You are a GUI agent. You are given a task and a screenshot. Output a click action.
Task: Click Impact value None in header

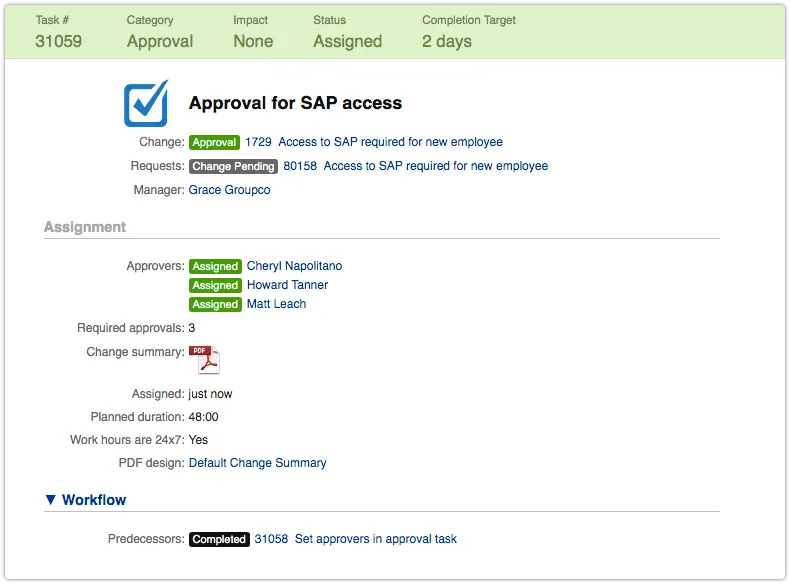point(253,41)
